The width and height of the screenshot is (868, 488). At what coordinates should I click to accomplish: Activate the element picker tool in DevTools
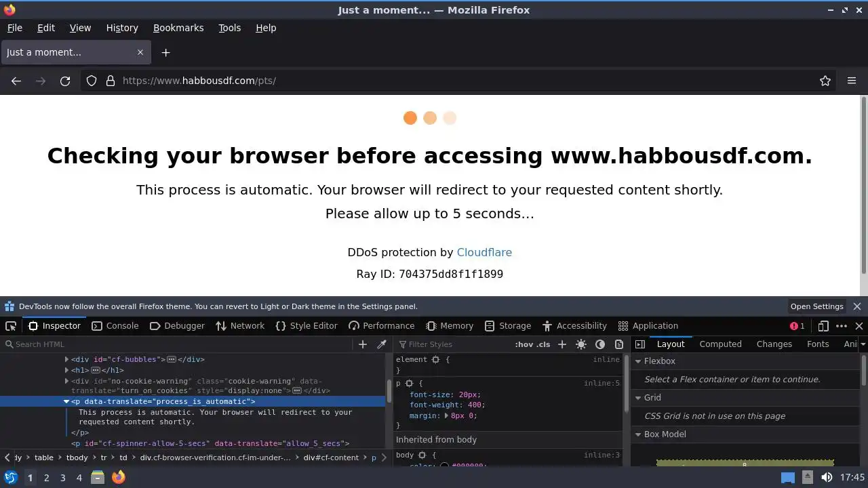tap(11, 326)
